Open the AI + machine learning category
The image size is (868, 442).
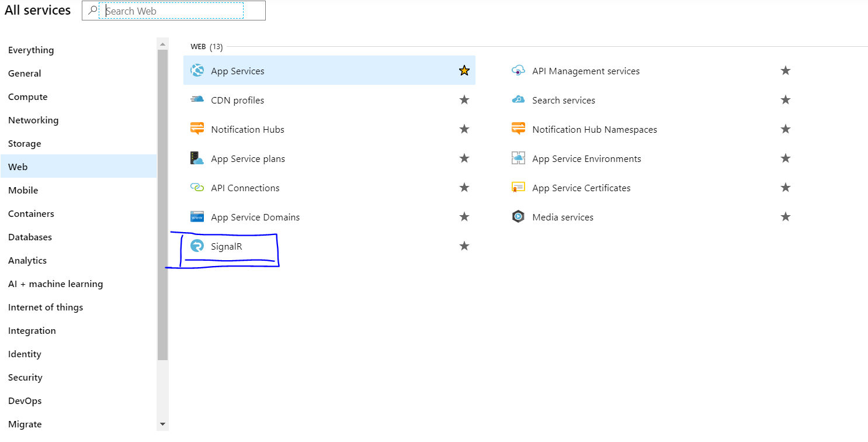(55, 284)
